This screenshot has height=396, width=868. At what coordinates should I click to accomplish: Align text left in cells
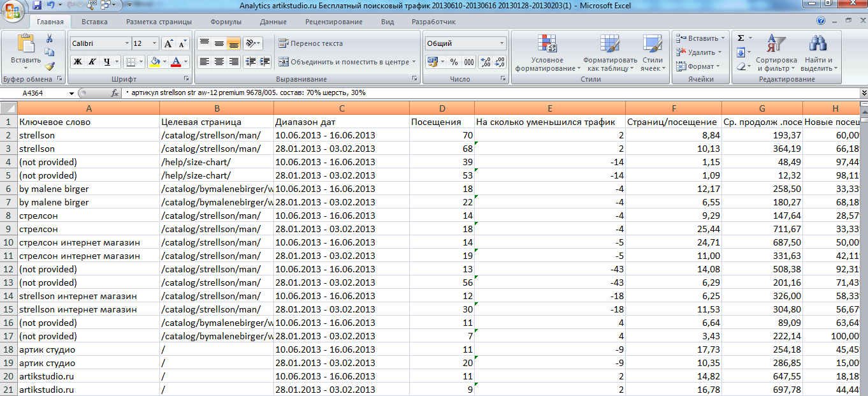[204, 62]
